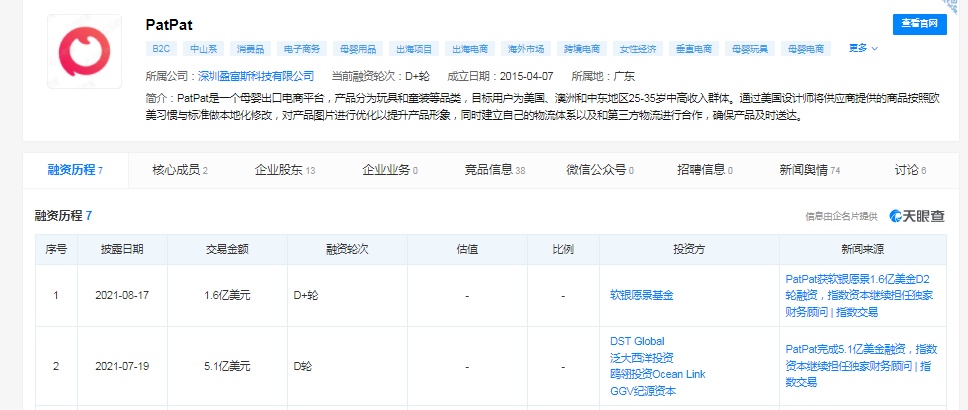
Task: Open the 泛大西洋投资 investor link
Action: tap(641, 358)
